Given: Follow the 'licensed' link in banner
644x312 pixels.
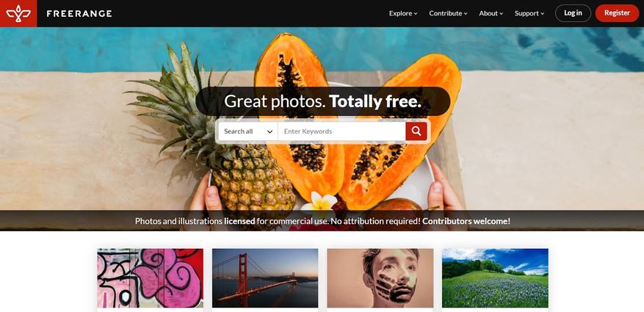Looking at the screenshot, I should point(239,221).
